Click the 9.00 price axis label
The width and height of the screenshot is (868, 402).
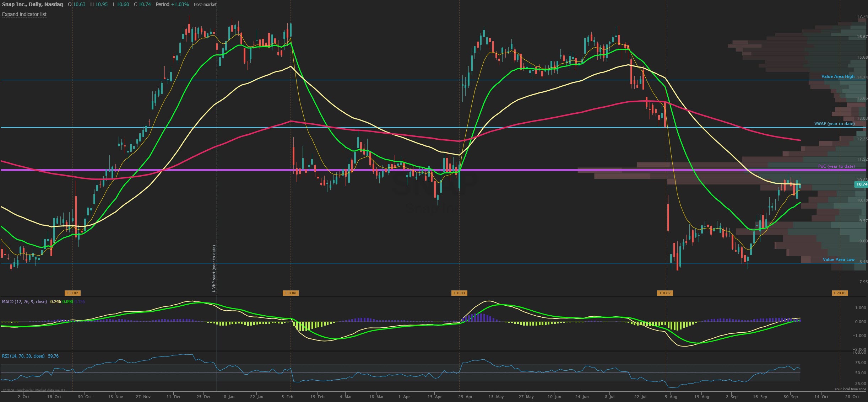coord(863,241)
